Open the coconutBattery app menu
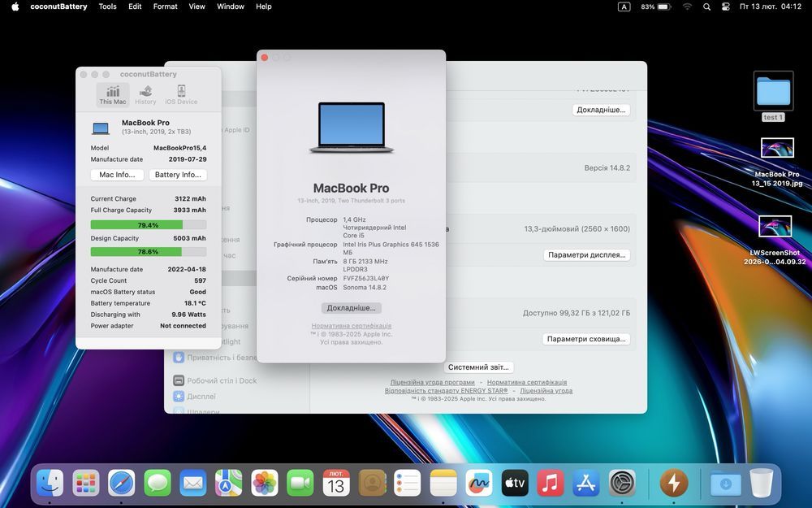 [58, 7]
